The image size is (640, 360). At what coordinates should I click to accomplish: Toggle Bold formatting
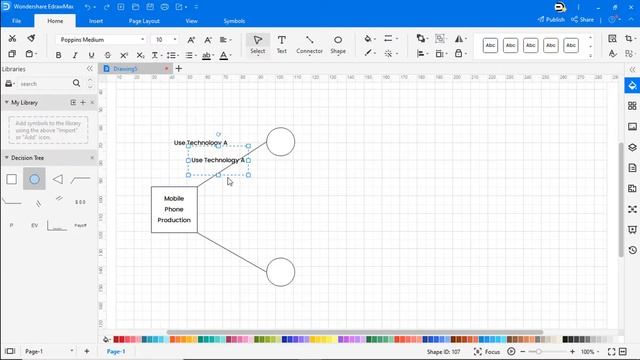point(58,55)
